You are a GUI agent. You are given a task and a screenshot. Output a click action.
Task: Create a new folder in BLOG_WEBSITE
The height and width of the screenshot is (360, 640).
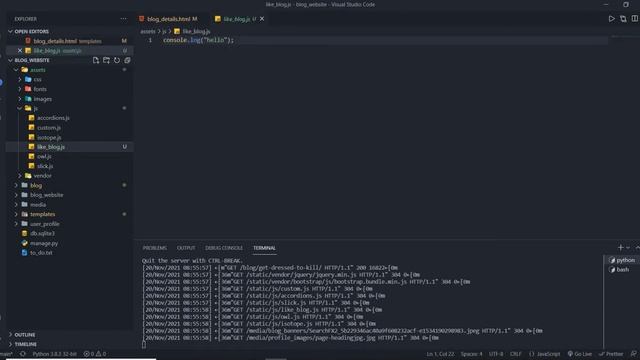tap(106, 60)
